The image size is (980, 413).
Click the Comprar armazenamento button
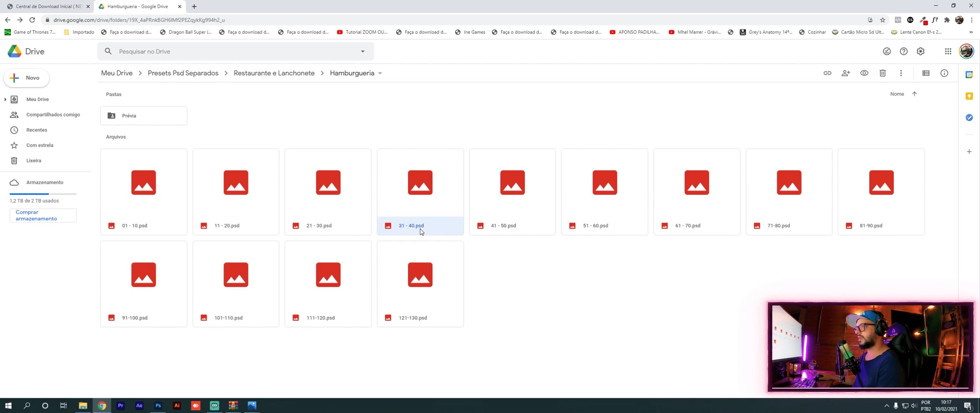tap(43, 216)
